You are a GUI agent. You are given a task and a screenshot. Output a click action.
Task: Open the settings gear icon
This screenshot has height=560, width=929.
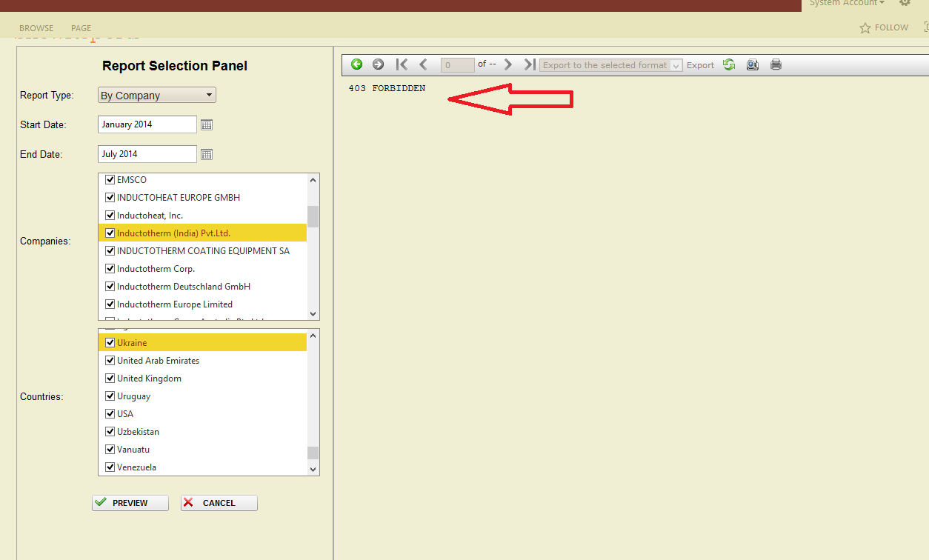click(x=905, y=3)
